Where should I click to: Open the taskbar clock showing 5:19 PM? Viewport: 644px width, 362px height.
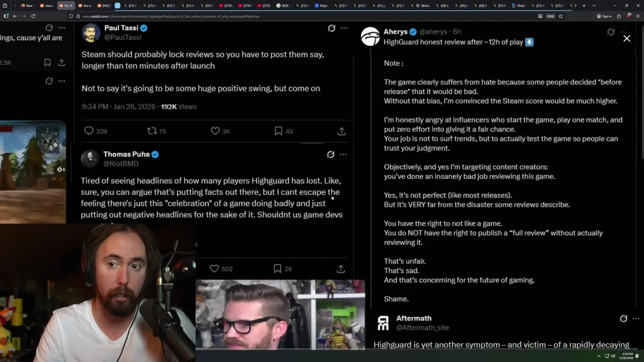click(x=627, y=356)
